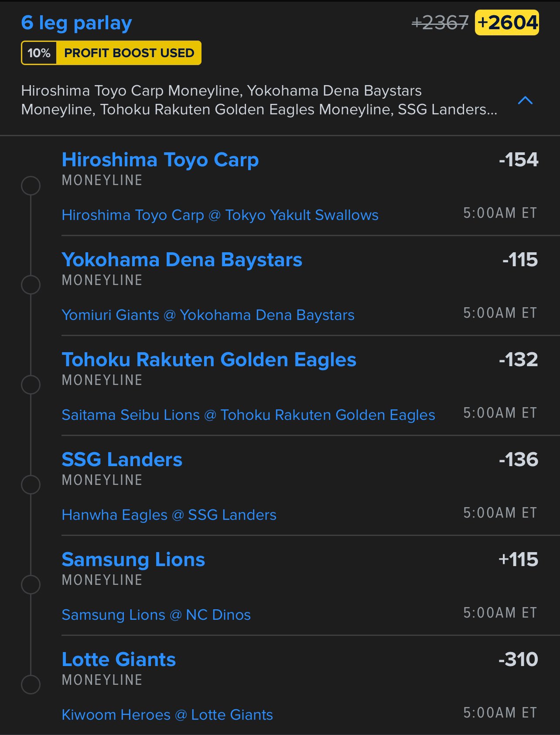560x735 pixels.
Task: Click the Samsung Lions leg status circle
Action: pyautogui.click(x=31, y=584)
